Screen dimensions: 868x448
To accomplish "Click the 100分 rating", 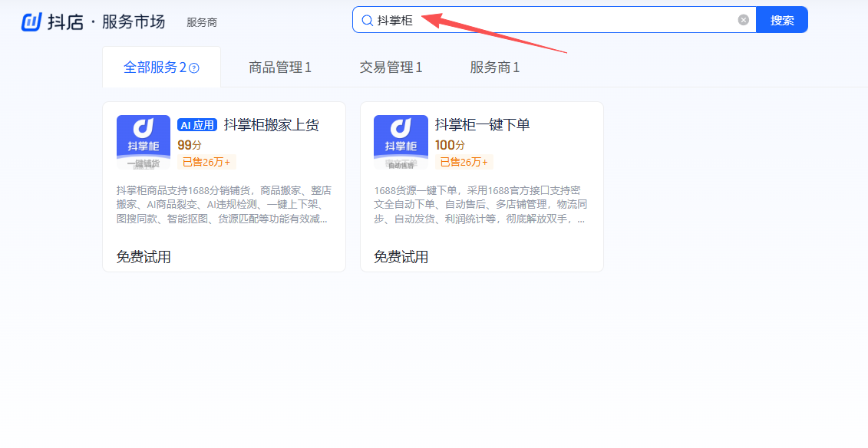I will click(450, 145).
